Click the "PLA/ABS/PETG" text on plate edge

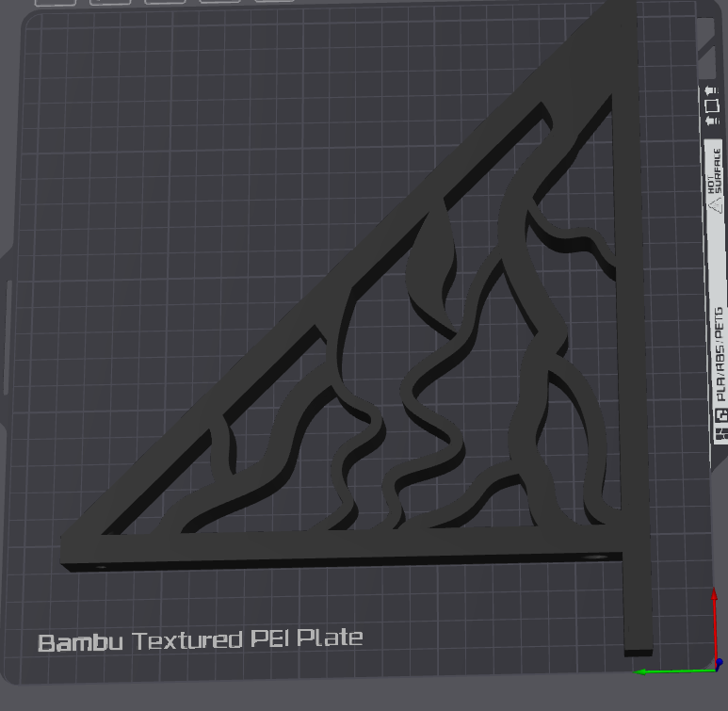[720, 353]
